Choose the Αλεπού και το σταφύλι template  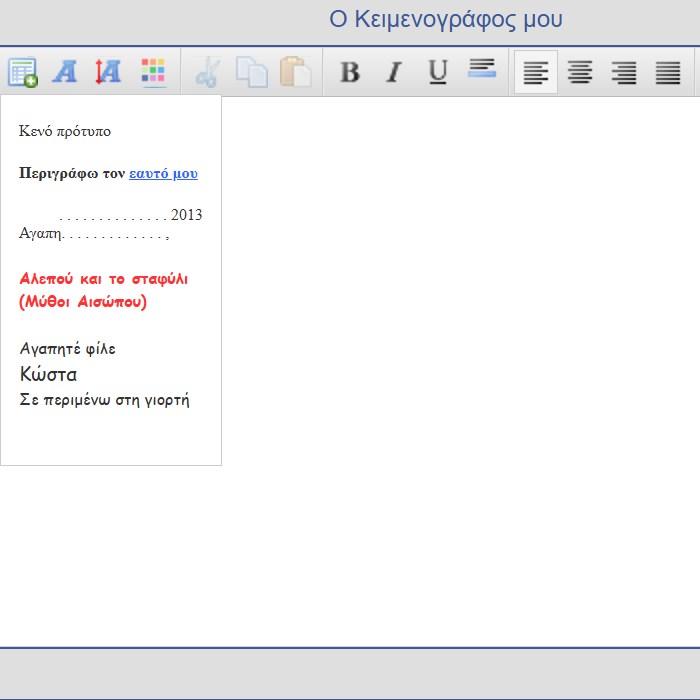click(104, 290)
